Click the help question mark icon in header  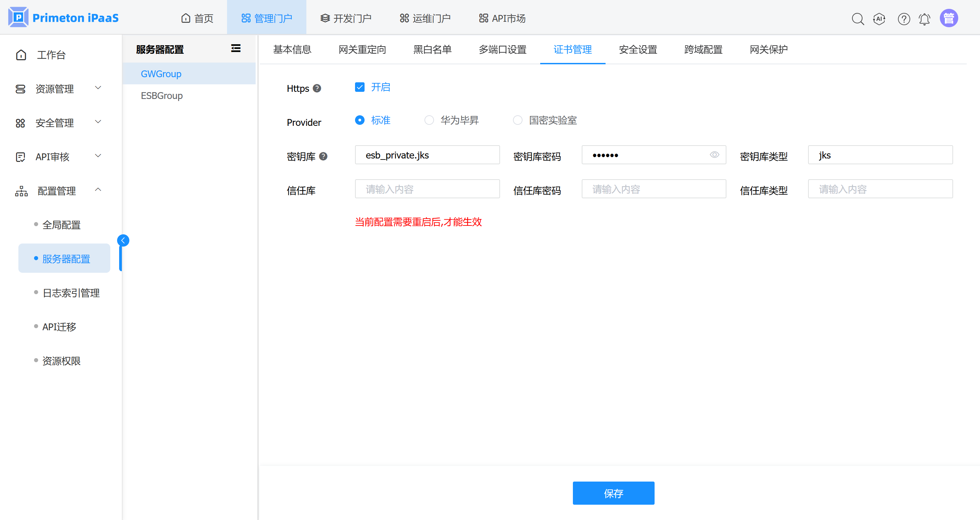(903, 19)
